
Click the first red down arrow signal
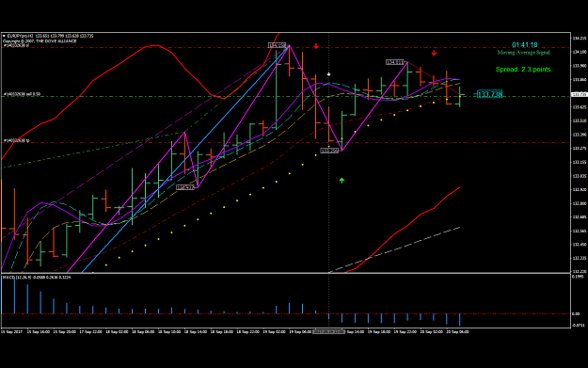[316, 46]
